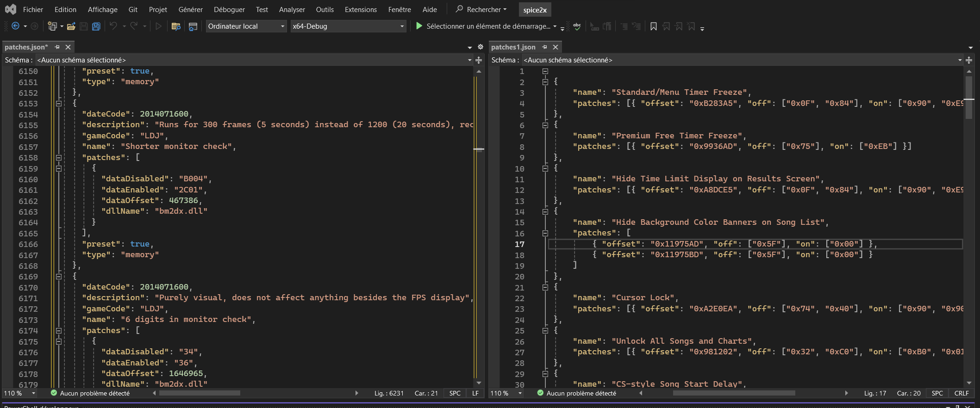Click the switch views home icon
The width and height of the screenshot is (980, 408).
pyautogui.click(x=193, y=26)
